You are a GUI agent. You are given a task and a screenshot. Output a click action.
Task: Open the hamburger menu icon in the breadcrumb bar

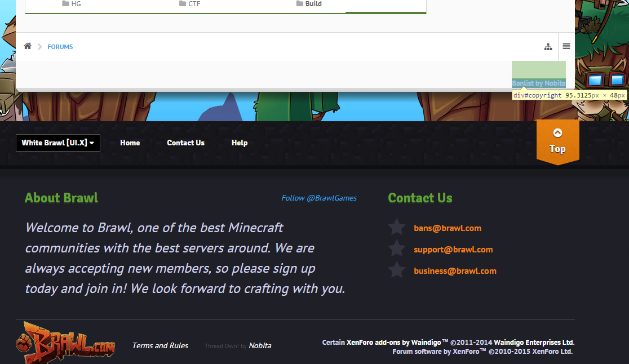point(566,46)
